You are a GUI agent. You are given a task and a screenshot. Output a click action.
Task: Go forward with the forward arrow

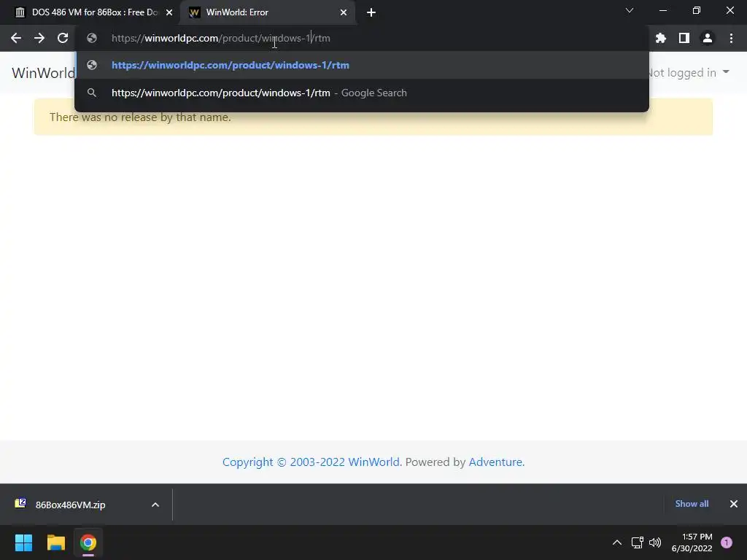pos(39,38)
